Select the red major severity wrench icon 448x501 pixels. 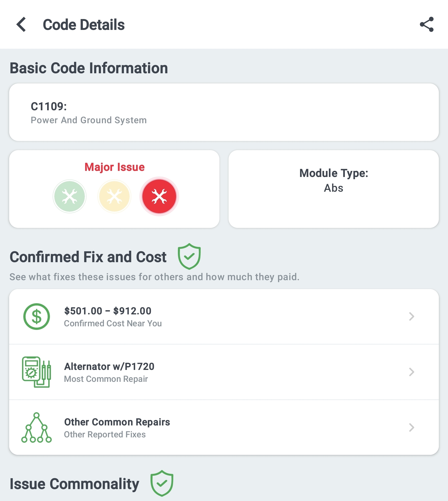pyautogui.click(x=159, y=196)
